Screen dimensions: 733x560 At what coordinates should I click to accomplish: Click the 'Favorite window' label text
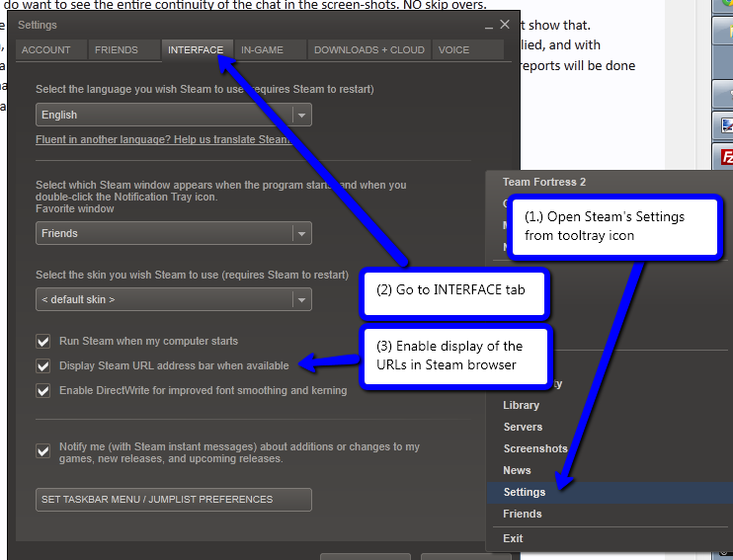[x=75, y=209]
